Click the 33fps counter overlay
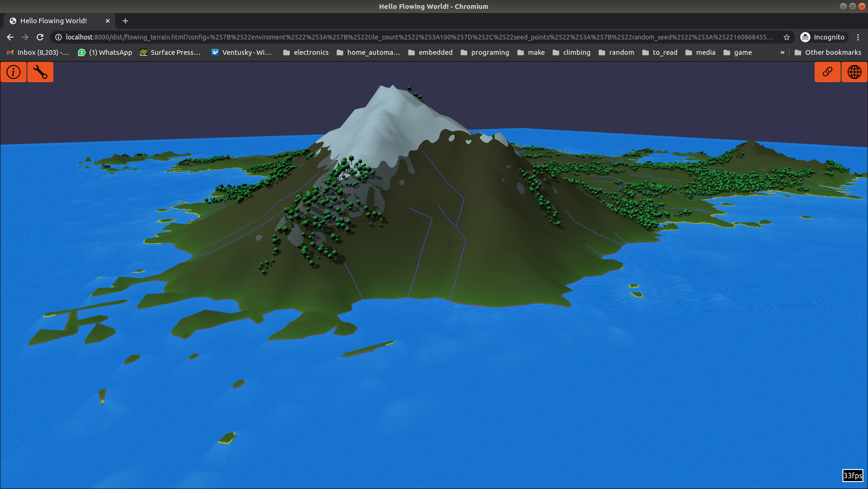Viewport: 868px width, 489px height. [852, 476]
